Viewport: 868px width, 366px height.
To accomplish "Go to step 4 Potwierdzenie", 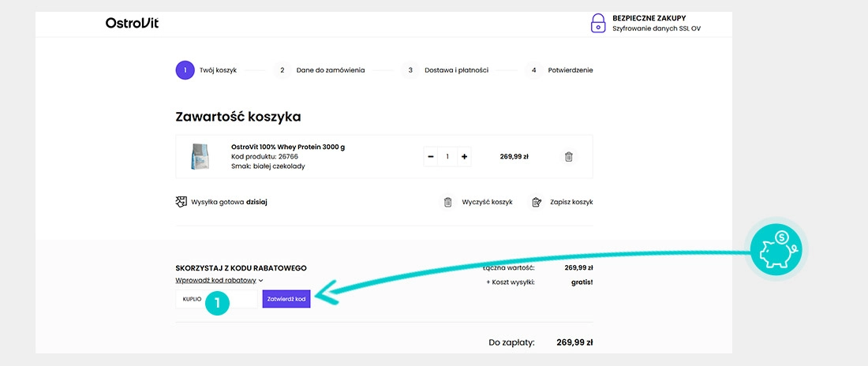I will click(x=559, y=70).
